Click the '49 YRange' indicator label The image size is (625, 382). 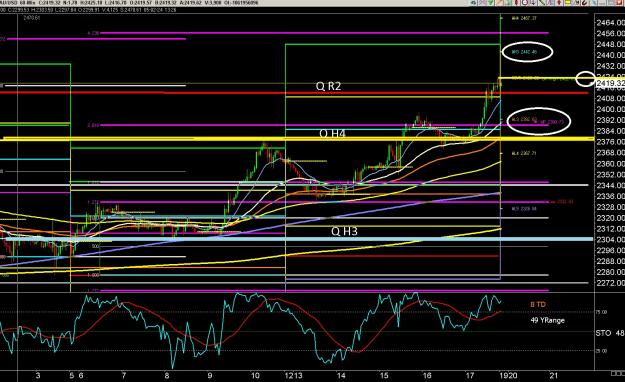tap(547, 320)
